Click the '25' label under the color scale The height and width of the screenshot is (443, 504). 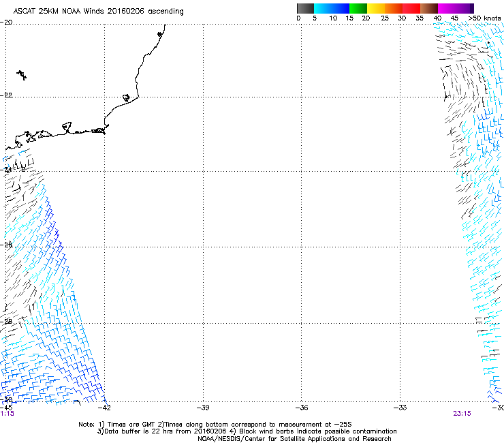point(385,18)
